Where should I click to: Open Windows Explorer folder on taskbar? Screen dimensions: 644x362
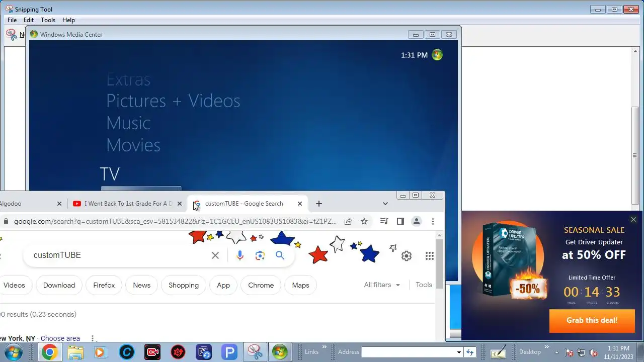75,352
